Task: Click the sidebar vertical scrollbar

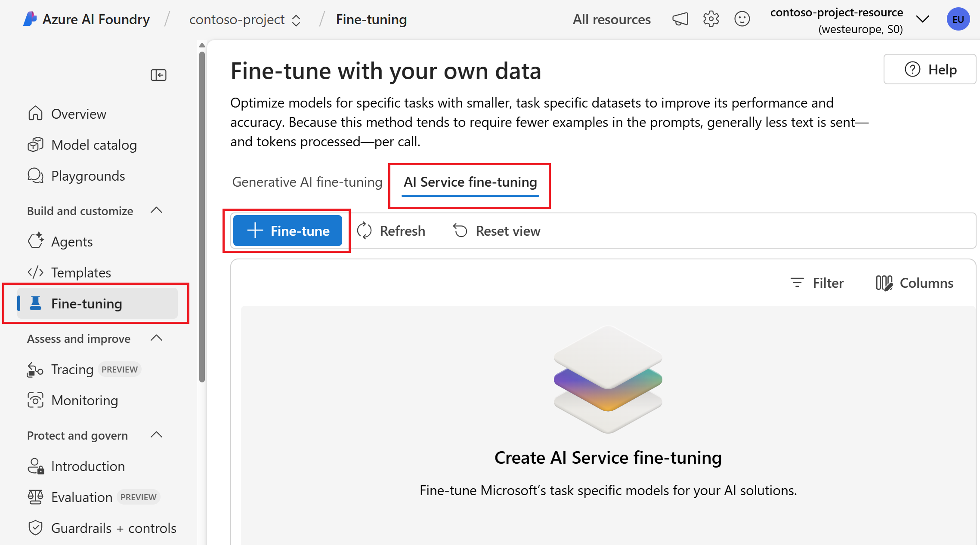Action: 202,215
